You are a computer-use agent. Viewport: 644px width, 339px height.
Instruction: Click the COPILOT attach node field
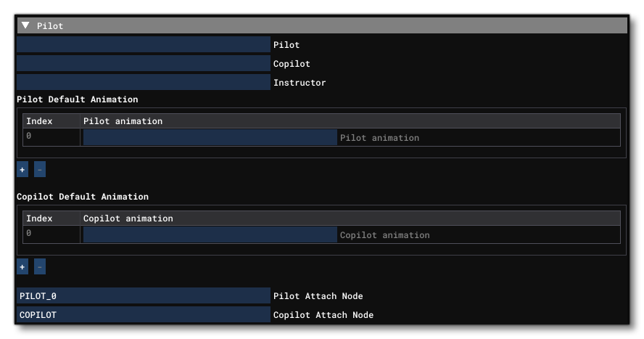(x=143, y=315)
